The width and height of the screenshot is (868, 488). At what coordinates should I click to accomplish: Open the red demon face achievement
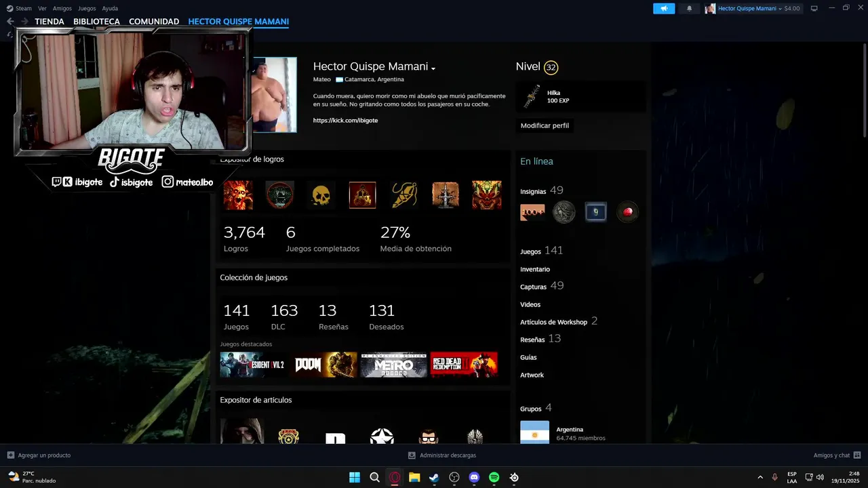click(487, 195)
